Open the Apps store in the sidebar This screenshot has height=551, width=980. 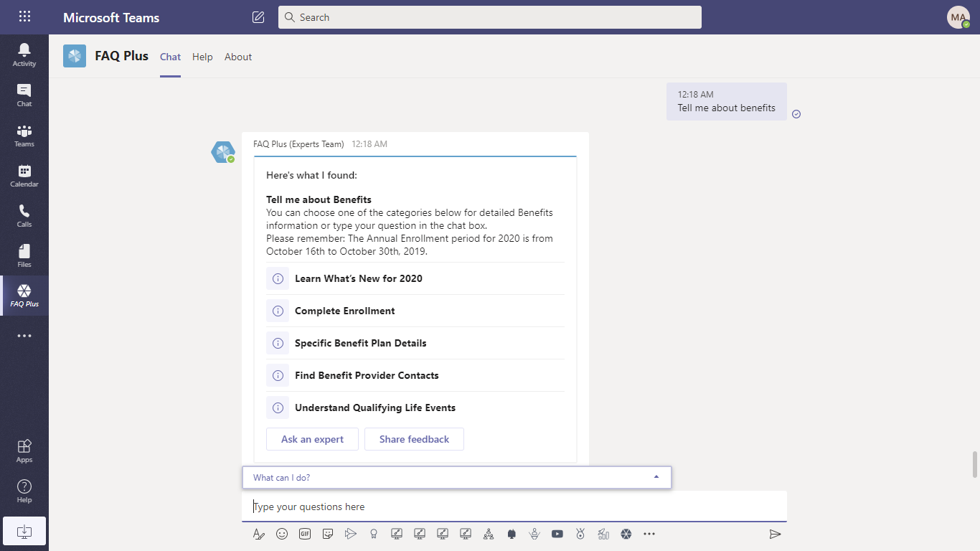(24, 451)
